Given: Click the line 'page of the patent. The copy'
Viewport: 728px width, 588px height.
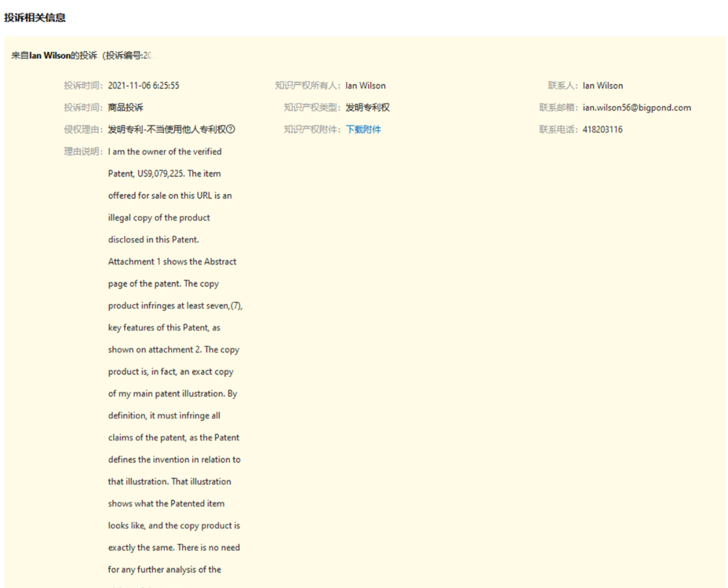Looking at the screenshot, I should point(163,284).
